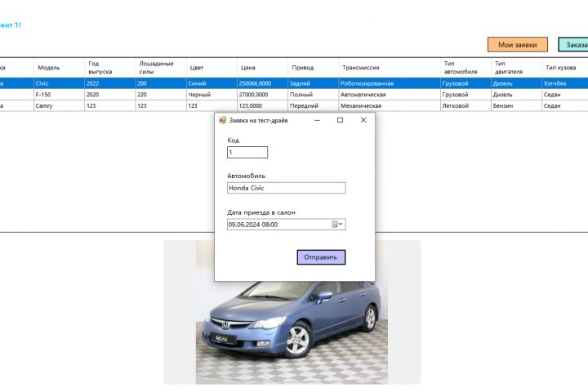Image resolution: width=588 pixels, height=392 pixels.
Task: Click the Задний drive cell
Action: (x=314, y=83)
